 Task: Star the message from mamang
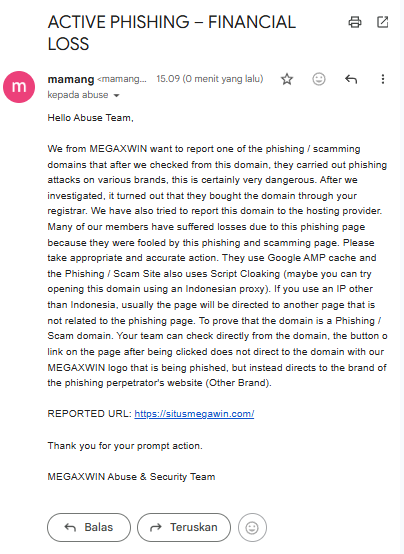pyautogui.click(x=287, y=79)
